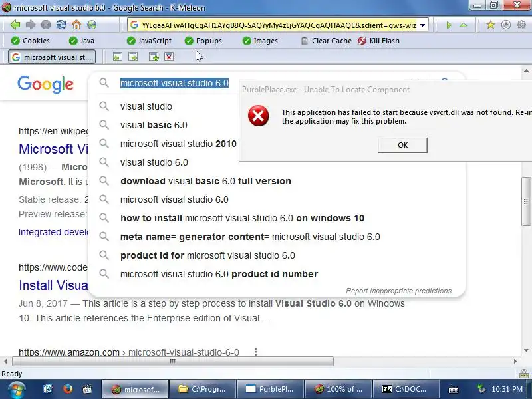Open the Windows Start button
The width and height of the screenshot is (532, 399).
[x=16, y=390]
